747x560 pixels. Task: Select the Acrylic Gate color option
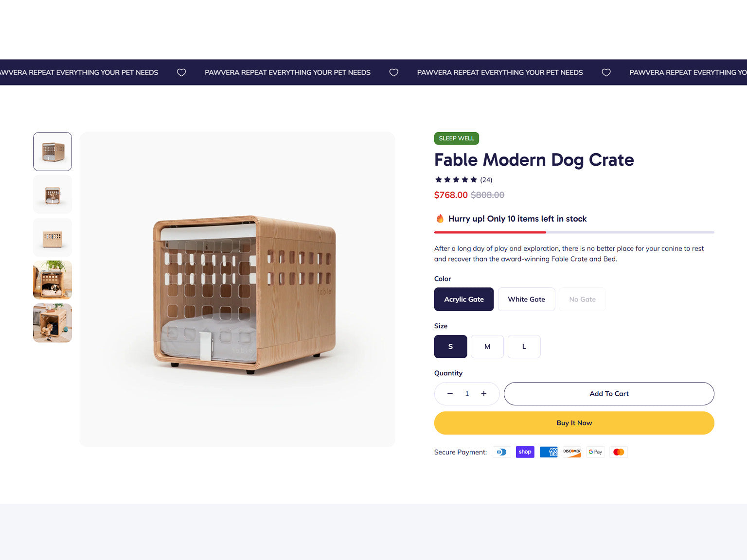click(464, 299)
